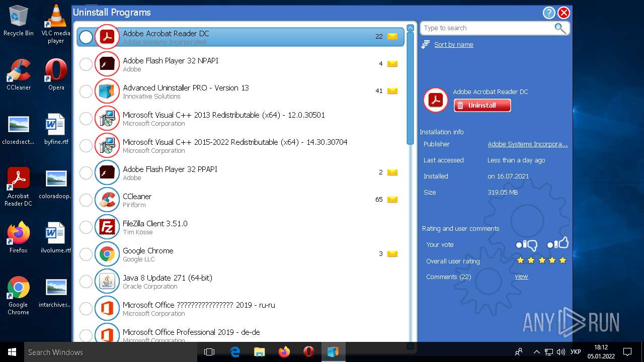
Task: Click the Adobe Acrobat Reader DC list icon
Action: pyautogui.click(x=107, y=37)
